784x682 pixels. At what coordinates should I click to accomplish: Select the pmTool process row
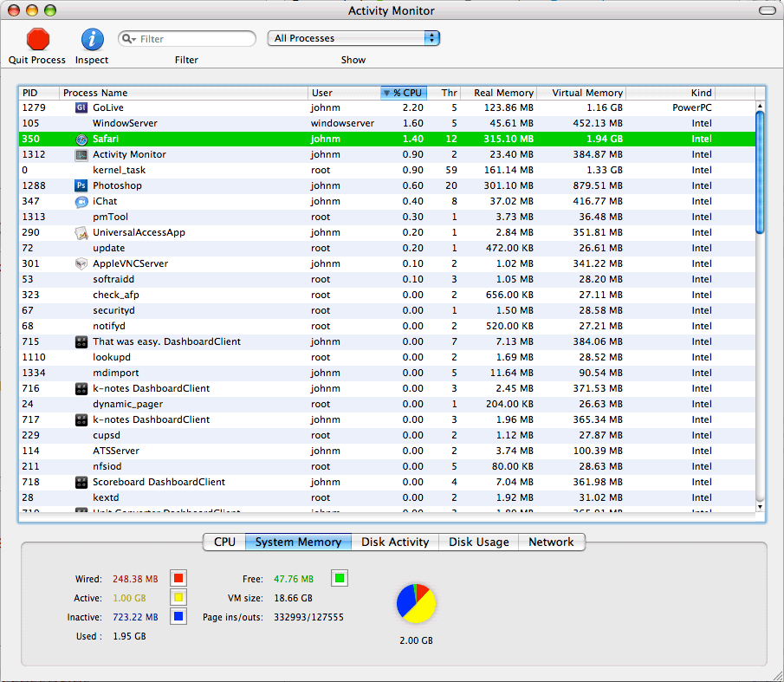[387, 217]
